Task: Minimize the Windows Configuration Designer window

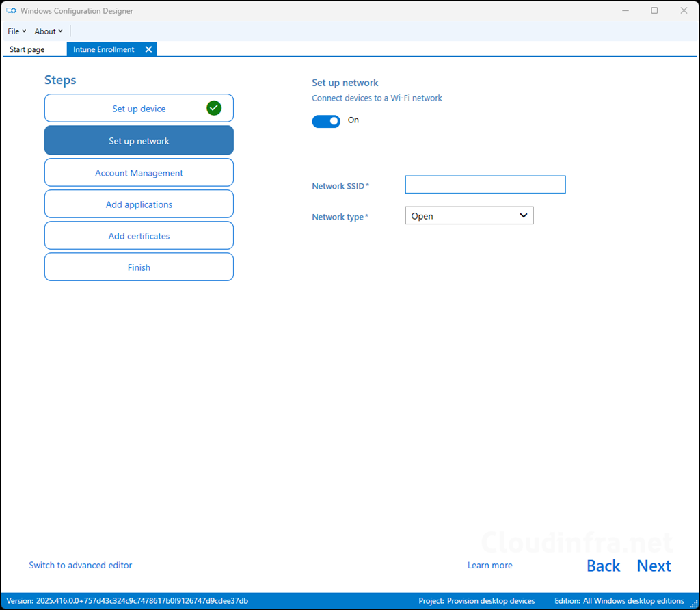Action: (x=625, y=10)
